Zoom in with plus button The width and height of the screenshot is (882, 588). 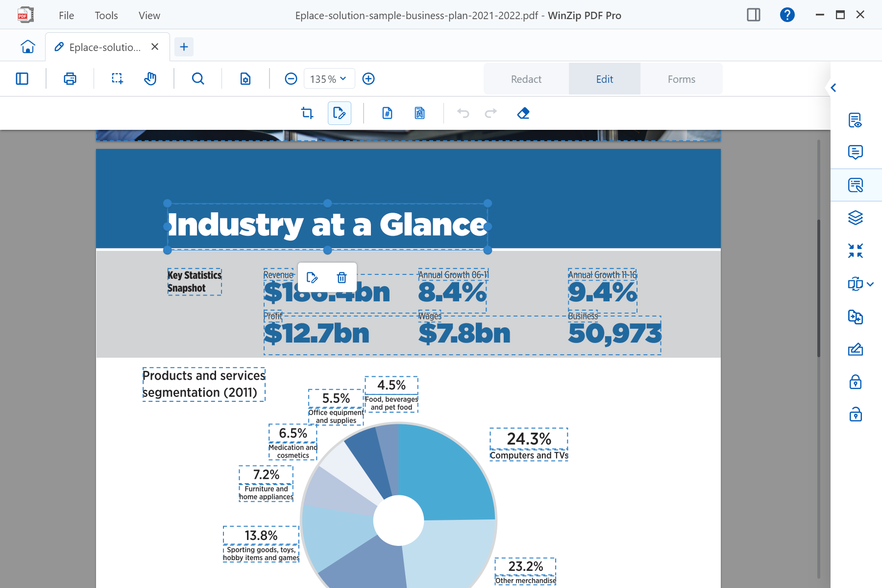368,79
